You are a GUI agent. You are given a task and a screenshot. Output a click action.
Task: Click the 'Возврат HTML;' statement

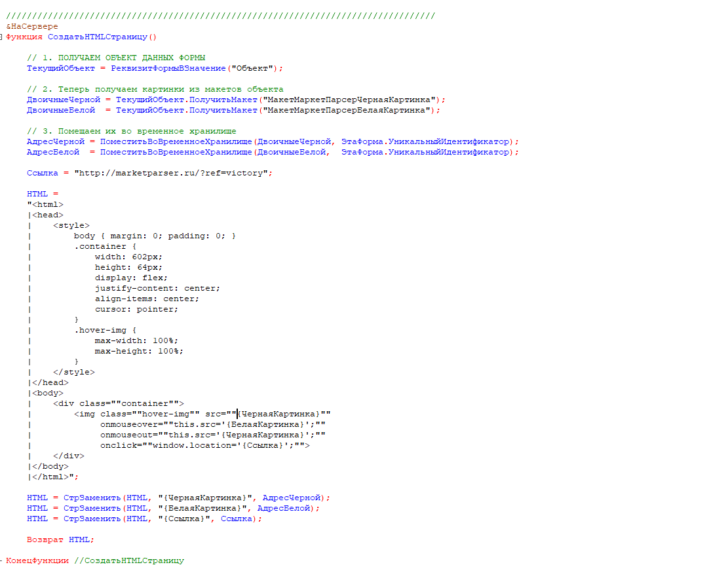pyautogui.click(x=60, y=540)
